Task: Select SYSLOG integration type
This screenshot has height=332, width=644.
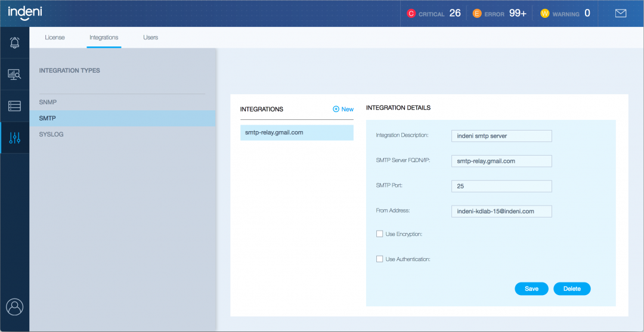Action: pos(51,134)
